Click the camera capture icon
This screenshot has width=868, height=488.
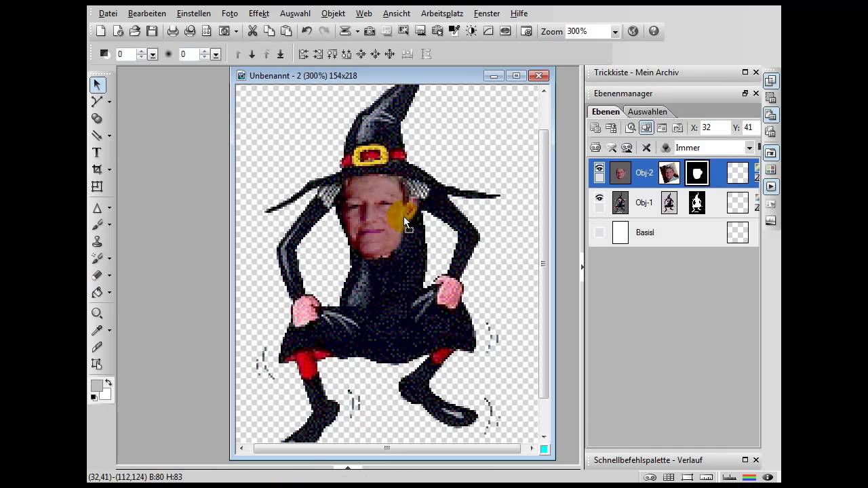[x=370, y=31]
